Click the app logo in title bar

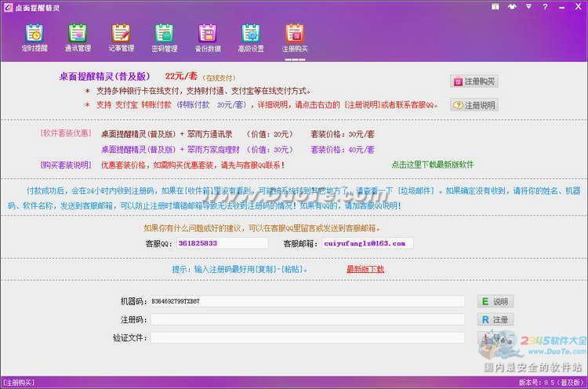pyautogui.click(x=8, y=7)
